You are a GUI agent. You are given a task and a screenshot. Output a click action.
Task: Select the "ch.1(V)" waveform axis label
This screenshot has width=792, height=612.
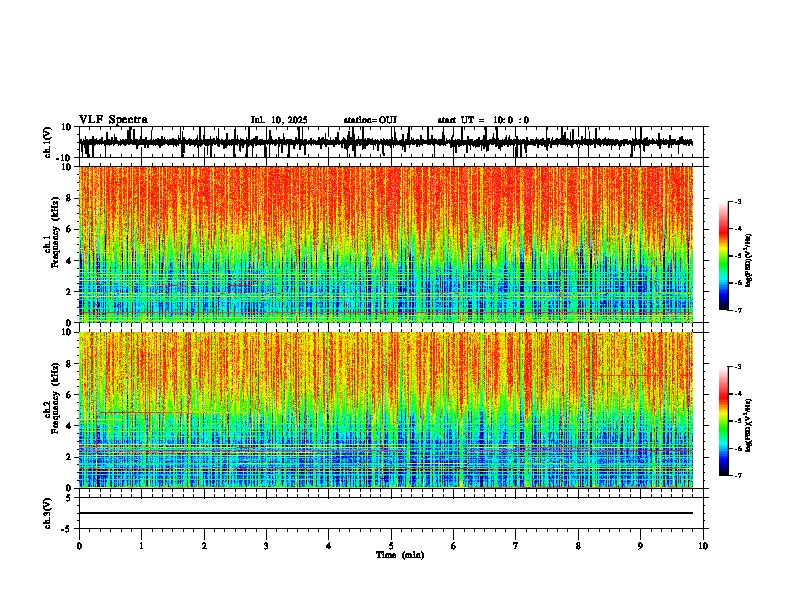[48, 142]
